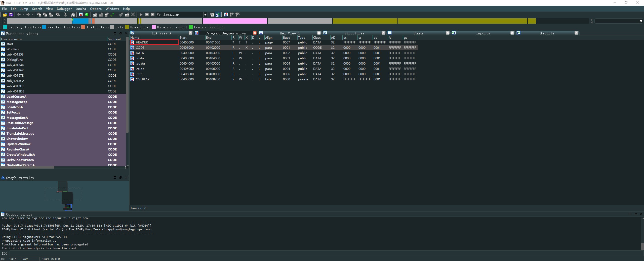Click the delete breakpoint X toolbar icon

coord(237,15)
